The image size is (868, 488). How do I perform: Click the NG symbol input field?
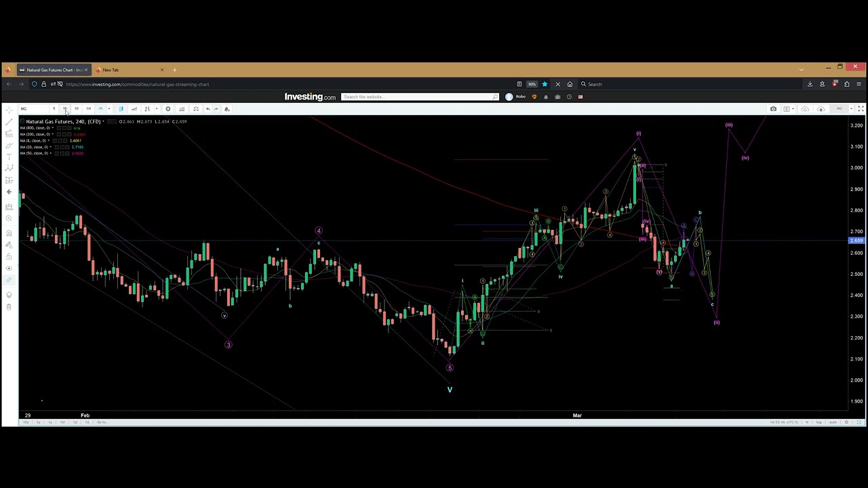point(33,108)
